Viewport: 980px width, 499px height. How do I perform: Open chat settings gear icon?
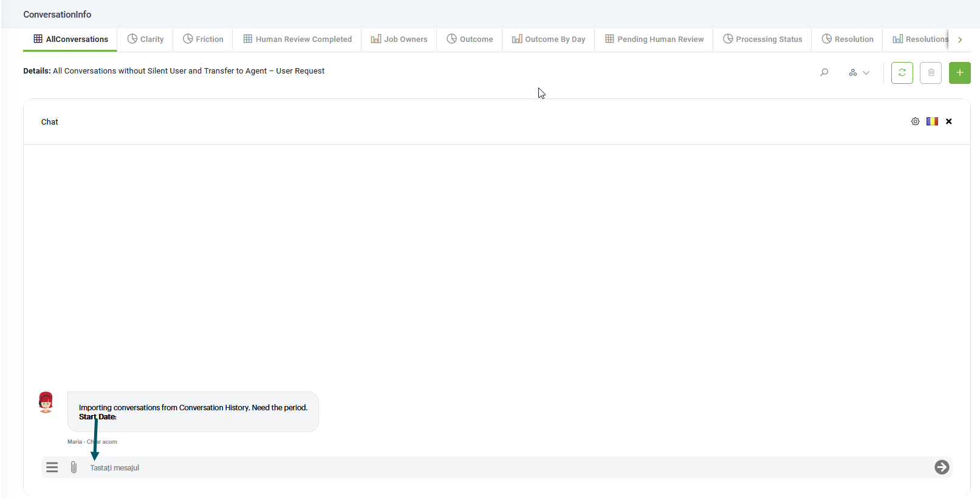[915, 122]
